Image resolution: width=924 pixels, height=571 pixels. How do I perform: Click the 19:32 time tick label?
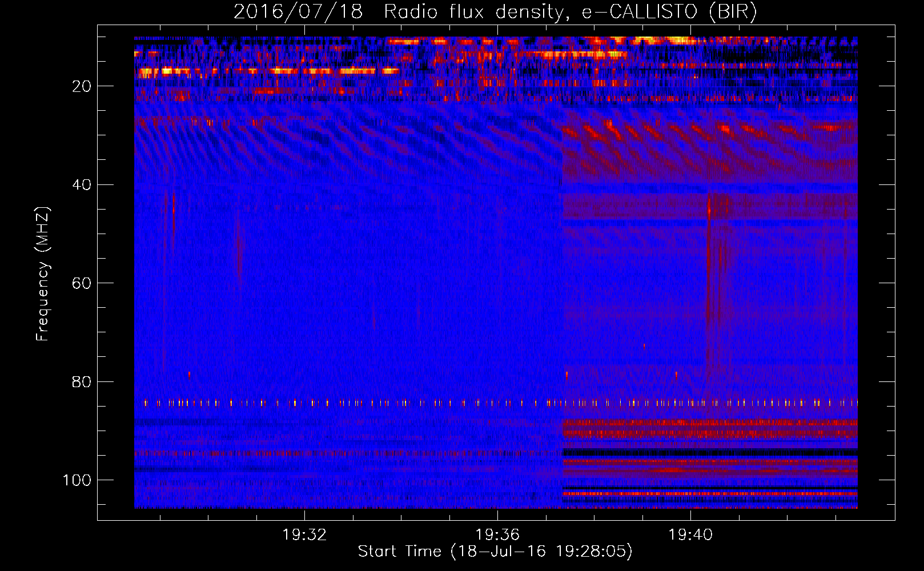click(304, 535)
